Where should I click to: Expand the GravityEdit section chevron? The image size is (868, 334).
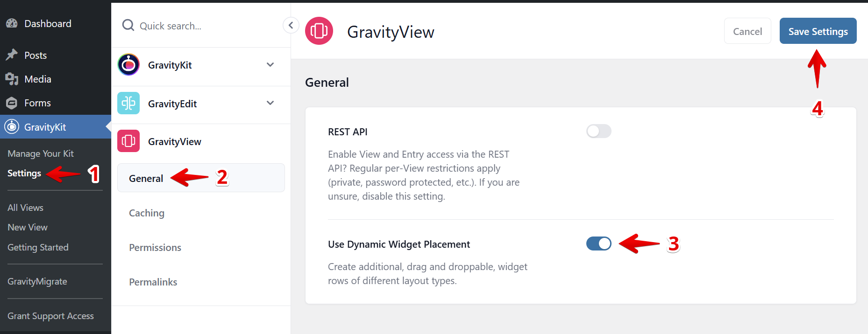click(270, 103)
